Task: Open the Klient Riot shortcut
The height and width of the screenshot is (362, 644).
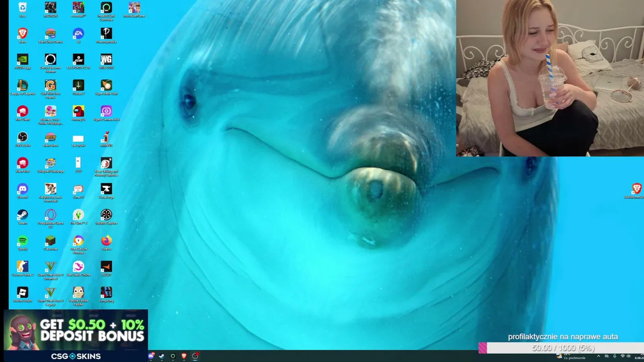Action: pyautogui.click(x=22, y=165)
